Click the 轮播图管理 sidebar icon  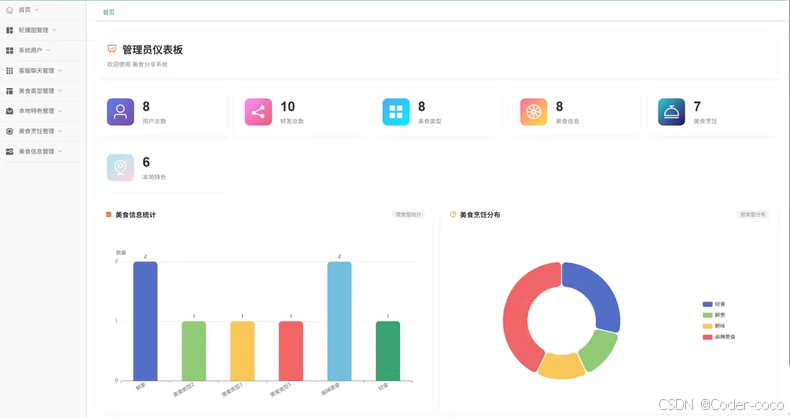(10, 30)
